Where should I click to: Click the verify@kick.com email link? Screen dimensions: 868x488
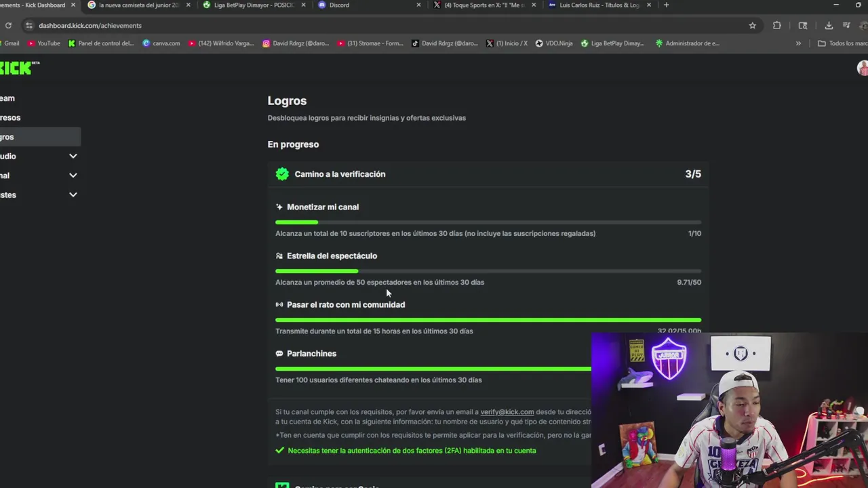[x=507, y=412]
